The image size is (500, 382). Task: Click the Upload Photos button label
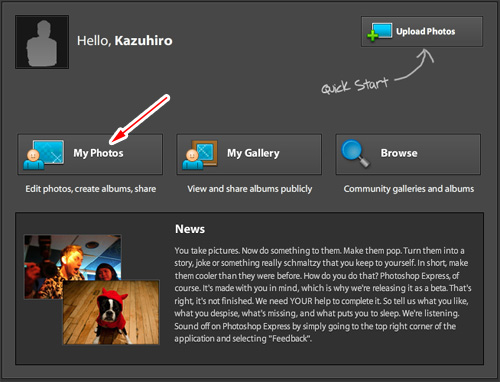click(x=426, y=31)
